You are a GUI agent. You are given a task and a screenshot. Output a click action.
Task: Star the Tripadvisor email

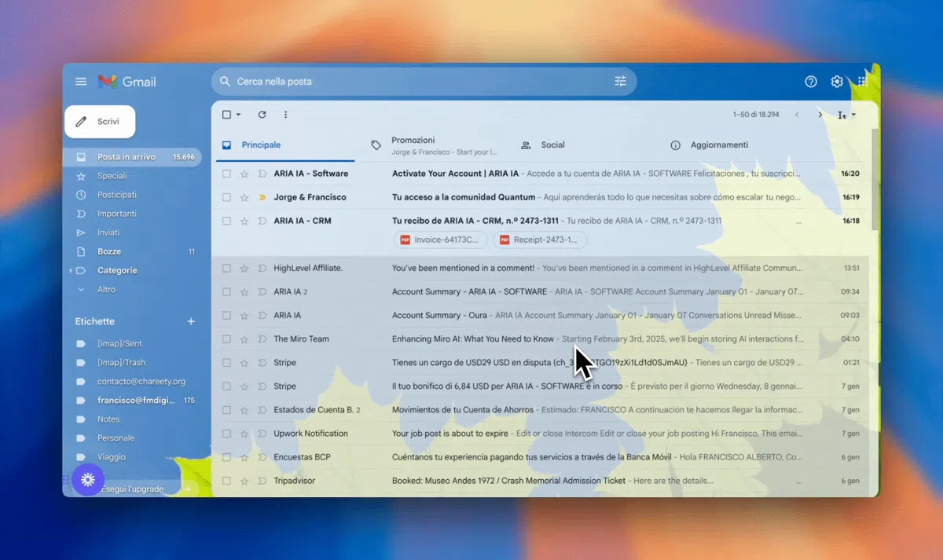[244, 481]
